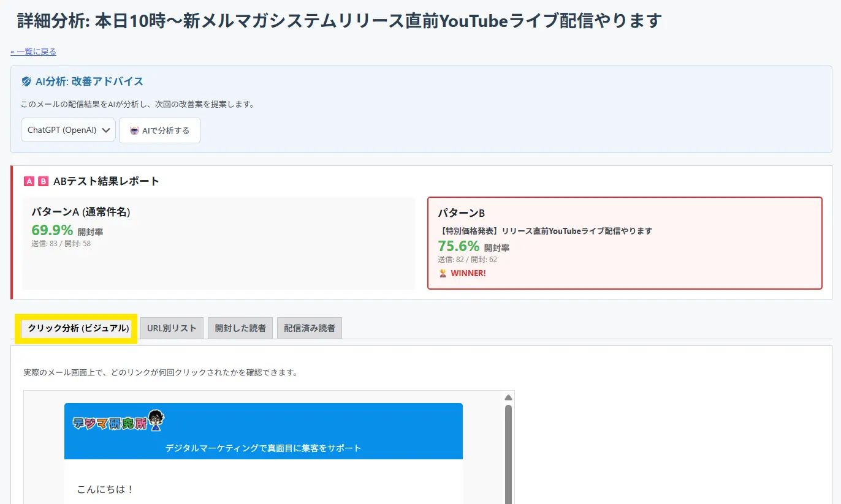Show the 配信済み読者 tab
The image size is (841, 504).
click(309, 328)
